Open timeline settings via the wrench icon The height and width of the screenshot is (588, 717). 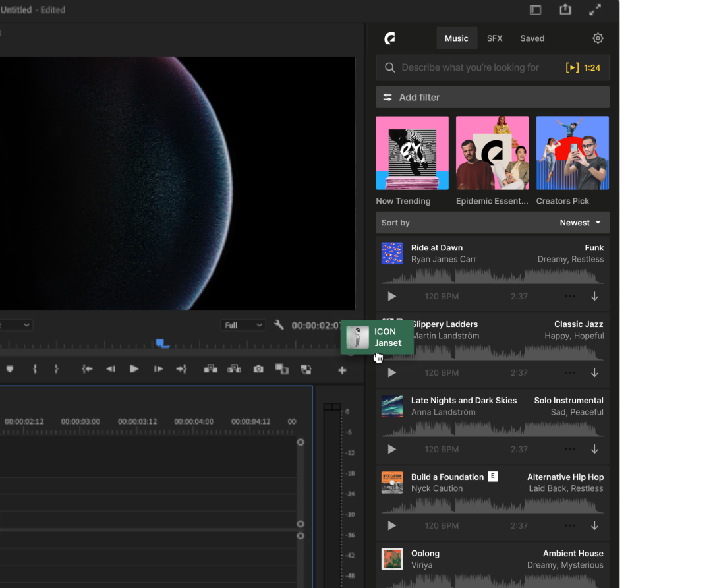click(x=279, y=324)
